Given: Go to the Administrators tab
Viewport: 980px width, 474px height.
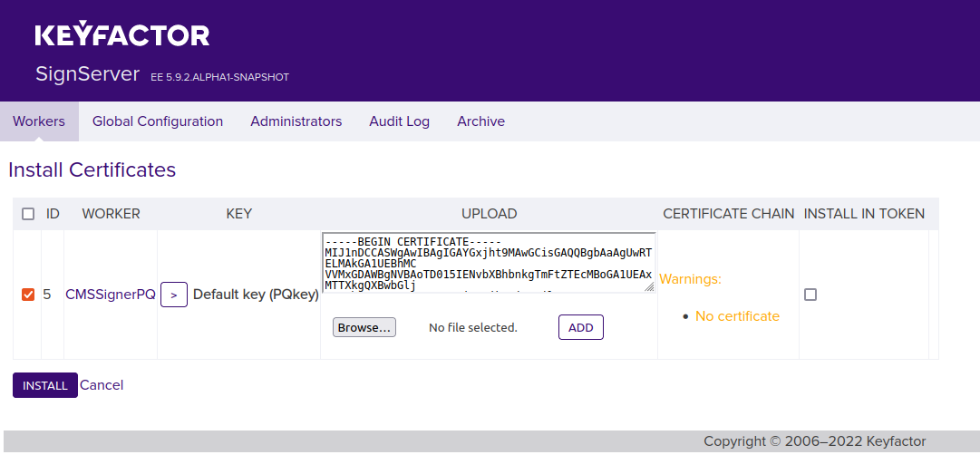Looking at the screenshot, I should [x=296, y=121].
